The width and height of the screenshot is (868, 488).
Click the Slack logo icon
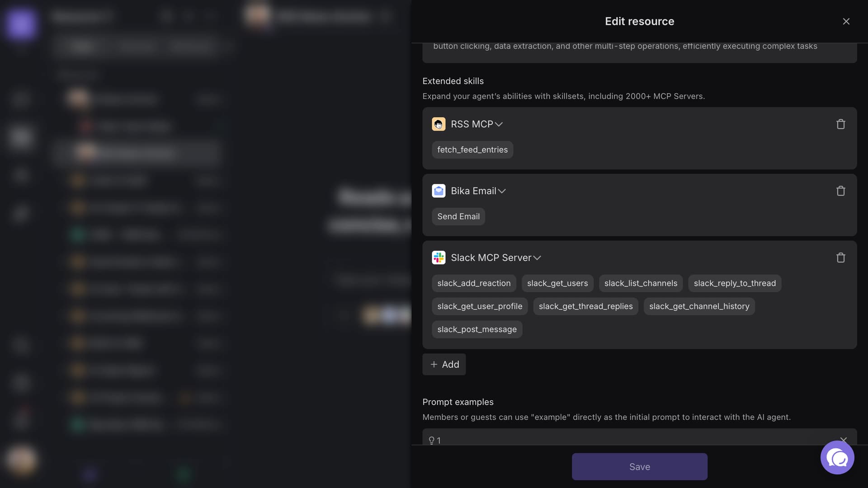pos(439,258)
